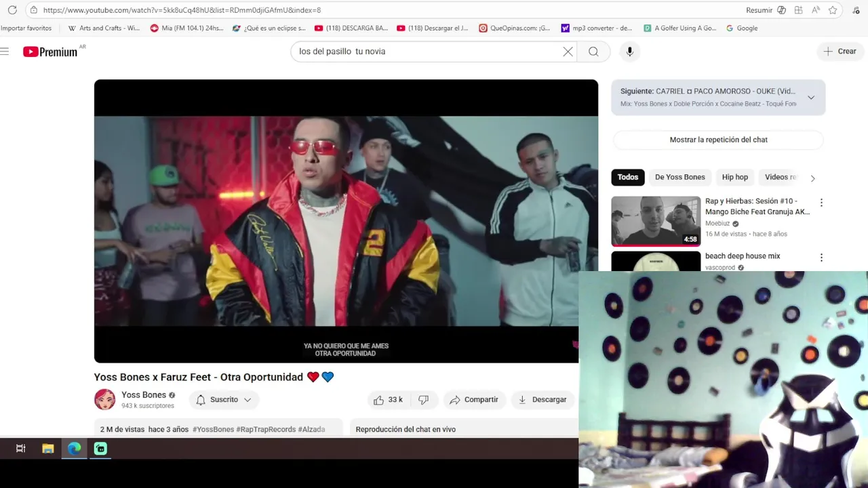Go to YouTube Premium home logo
Viewport: 868px width, 488px height.
click(51, 52)
